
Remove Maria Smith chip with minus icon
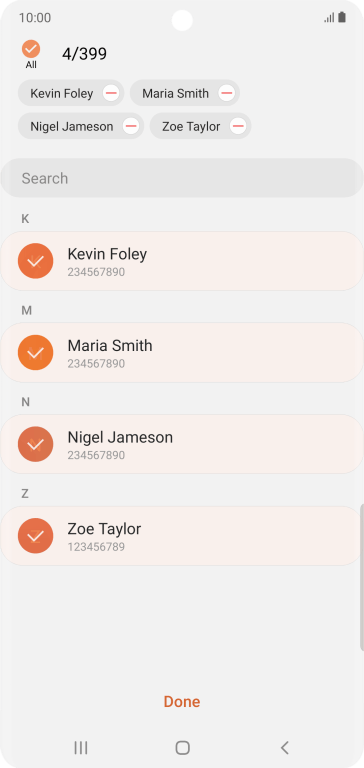(226, 93)
